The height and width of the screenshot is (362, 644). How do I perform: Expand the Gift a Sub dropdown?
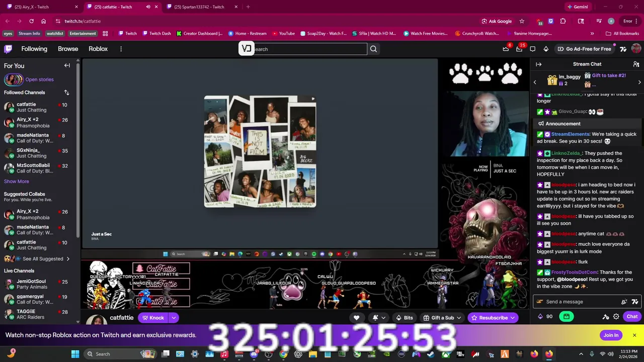(458, 318)
